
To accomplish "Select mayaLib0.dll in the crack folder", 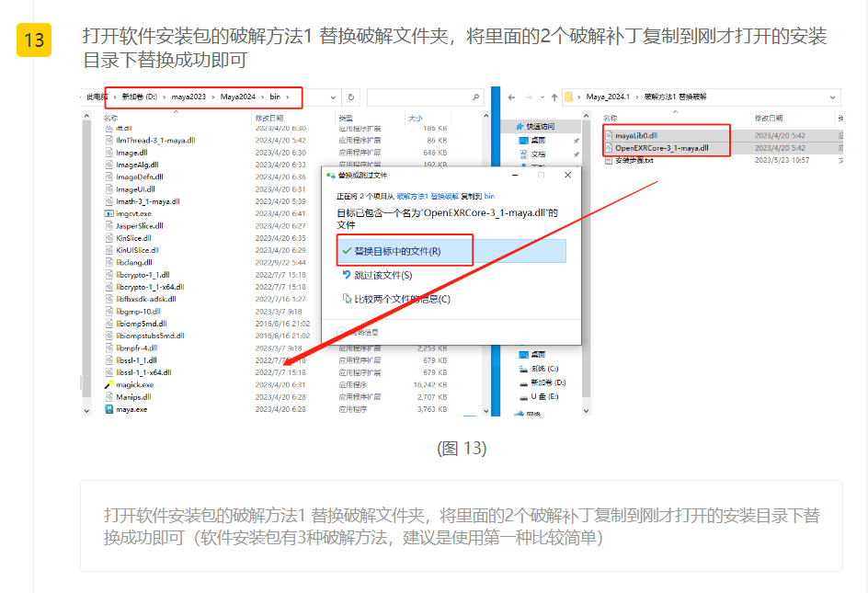I will tap(636, 135).
